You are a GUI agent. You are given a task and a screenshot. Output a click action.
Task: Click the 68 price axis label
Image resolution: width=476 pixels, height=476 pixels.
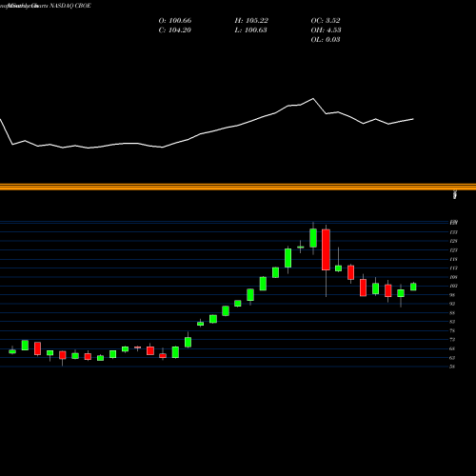pyautogui.click(x=452, y=348)
